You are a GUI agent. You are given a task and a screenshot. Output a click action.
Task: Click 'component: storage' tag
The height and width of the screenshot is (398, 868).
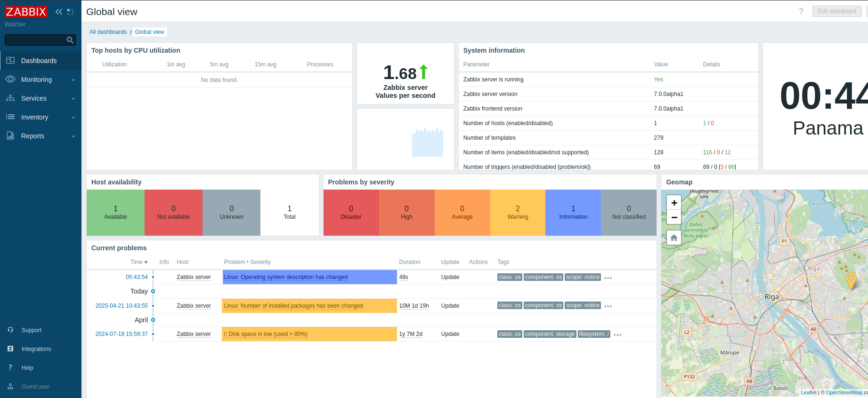550,334
